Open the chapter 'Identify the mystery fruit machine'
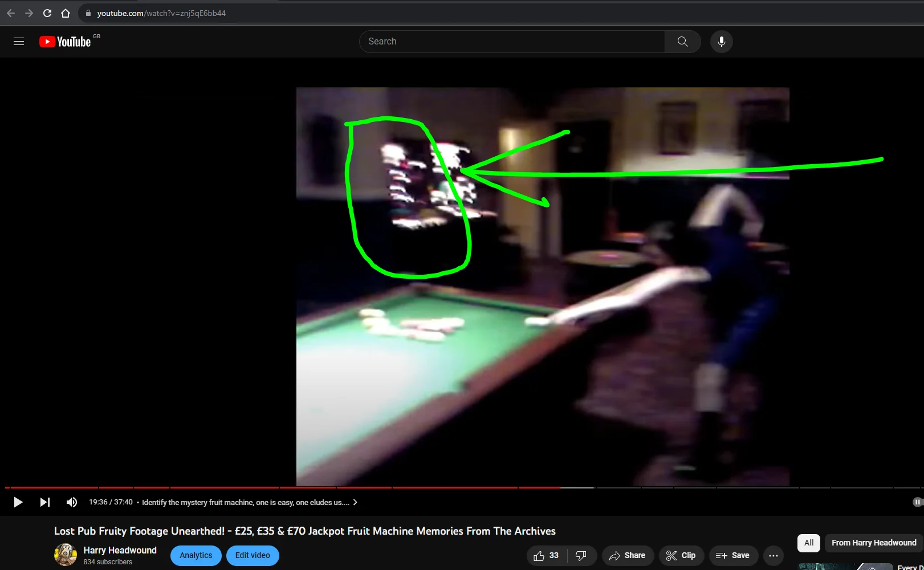 point(246,502)
